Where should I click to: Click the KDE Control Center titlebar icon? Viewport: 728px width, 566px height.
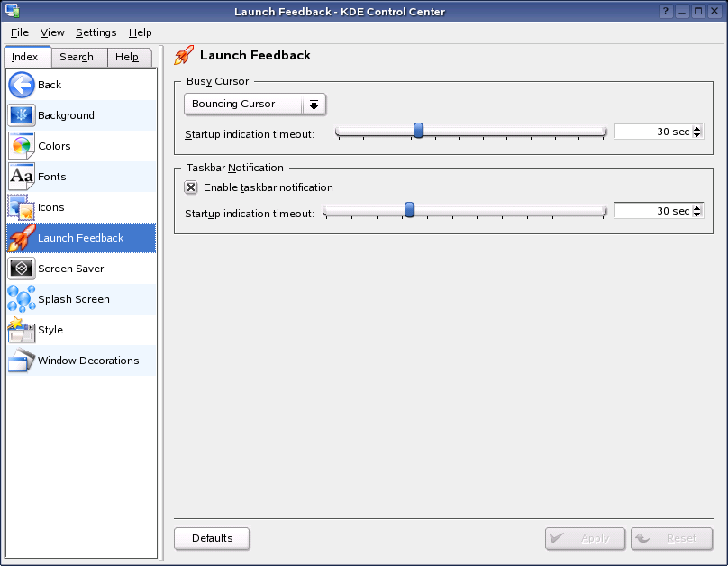pyautogui.click(x=12, y=11)
